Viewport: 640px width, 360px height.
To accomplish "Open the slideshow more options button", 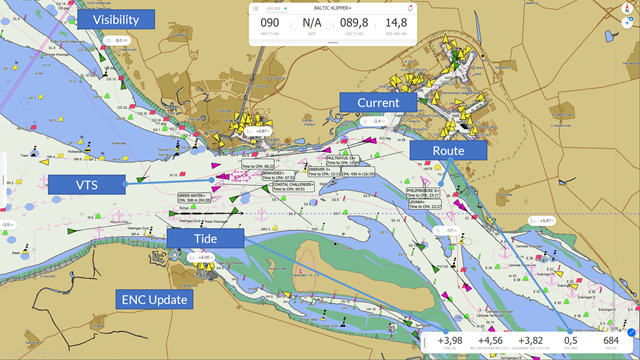I will (x=70, y=353).
